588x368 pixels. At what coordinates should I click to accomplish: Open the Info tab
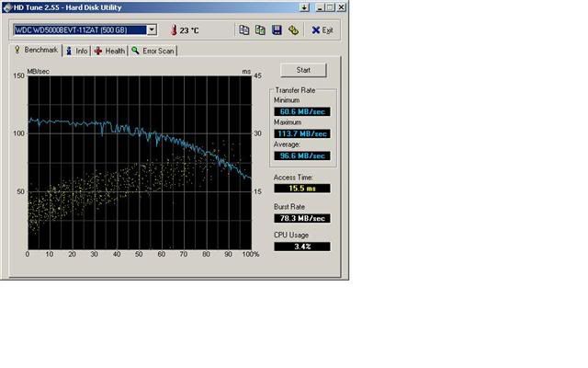click(77, 50)
